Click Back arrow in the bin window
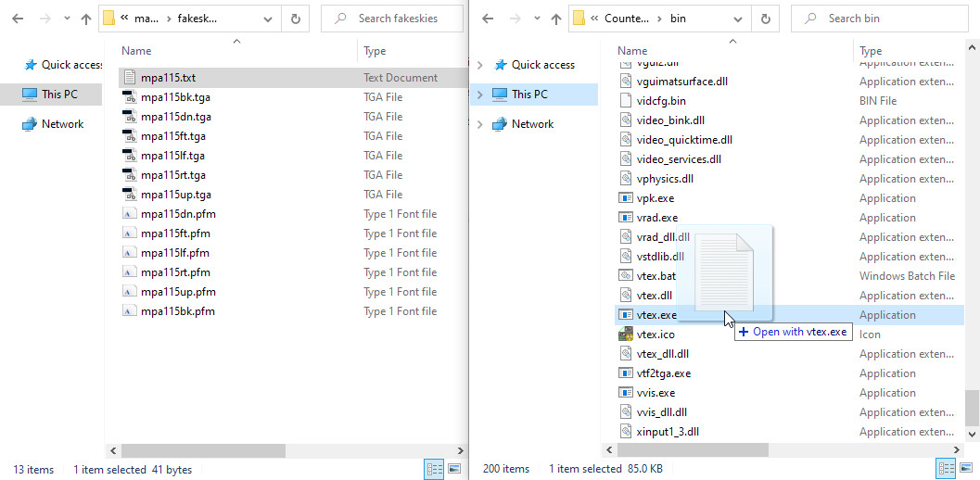Image resolution: width=980 pixels, height=480 pixels. tap(488, 19)
